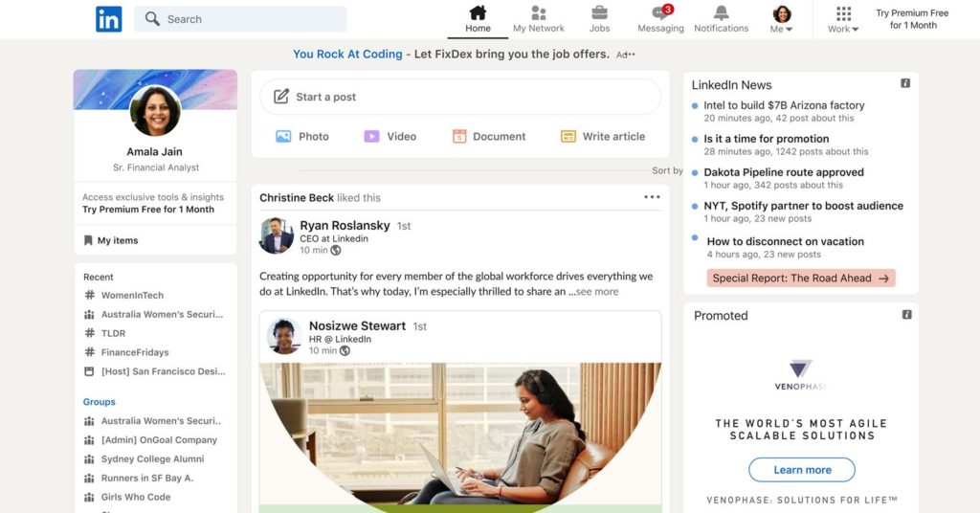This screenshot has width=980, height=513.
Task: Click Try Premium Free for 1 Month in top bar
Action: coord(912,19)
